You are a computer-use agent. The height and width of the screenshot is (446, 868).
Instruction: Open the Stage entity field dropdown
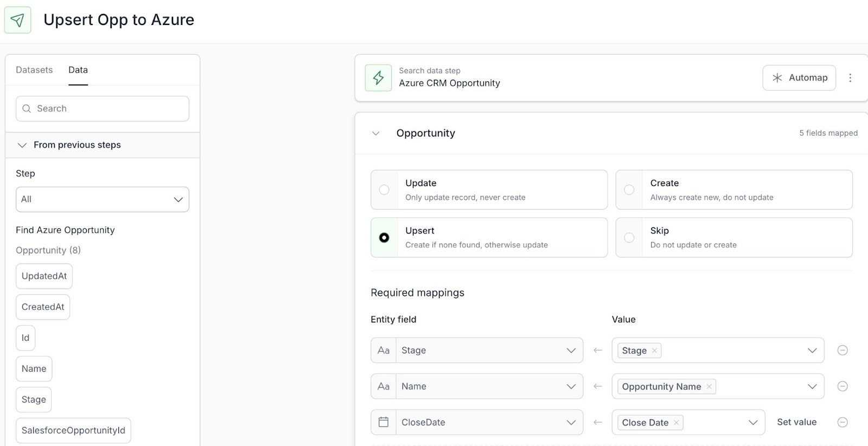click(x=489, y=351)
